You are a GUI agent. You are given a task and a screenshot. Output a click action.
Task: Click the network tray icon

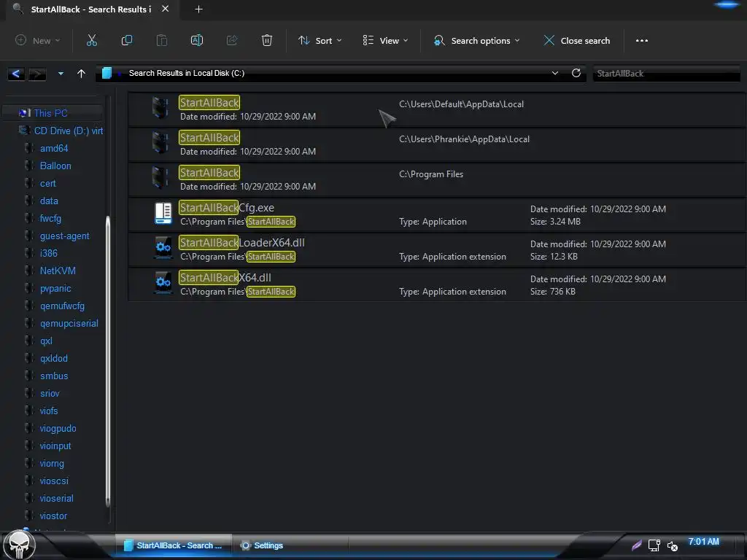coord(654,545)
